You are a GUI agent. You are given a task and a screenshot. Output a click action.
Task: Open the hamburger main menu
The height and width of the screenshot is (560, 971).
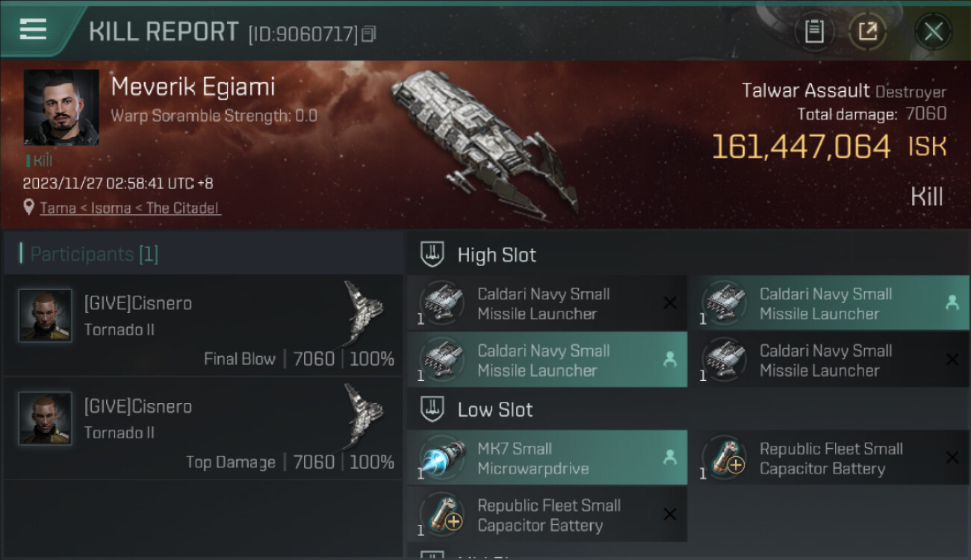pyautogui.click(x=33, y=30)
